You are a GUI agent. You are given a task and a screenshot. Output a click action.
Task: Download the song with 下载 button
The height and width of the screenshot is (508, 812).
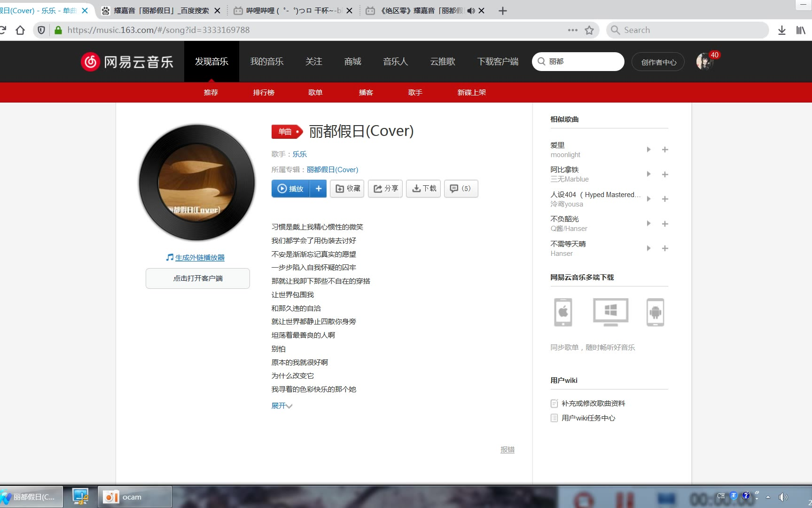point(423,189)
